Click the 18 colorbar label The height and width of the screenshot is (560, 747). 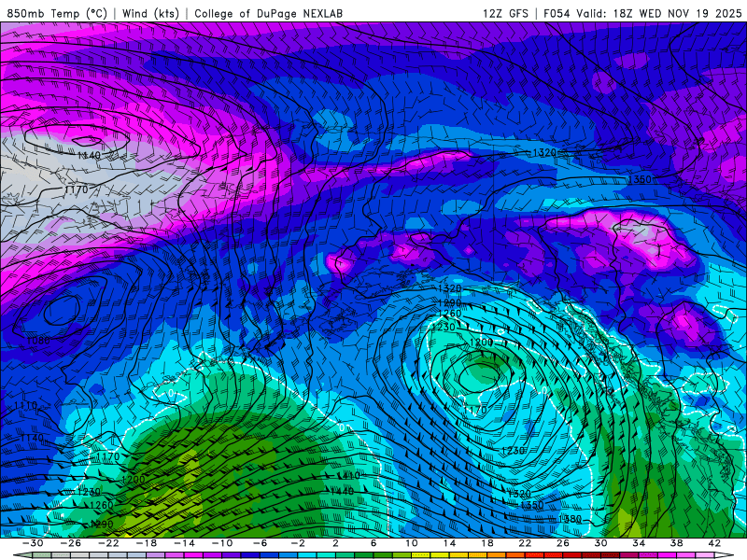[x=486, y=543]
